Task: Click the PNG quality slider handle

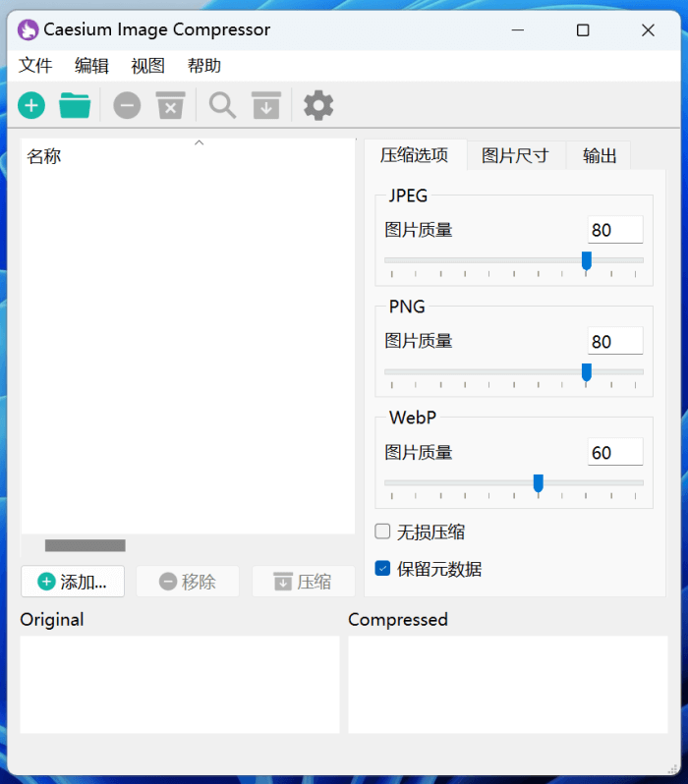Action: coord(587,372)
